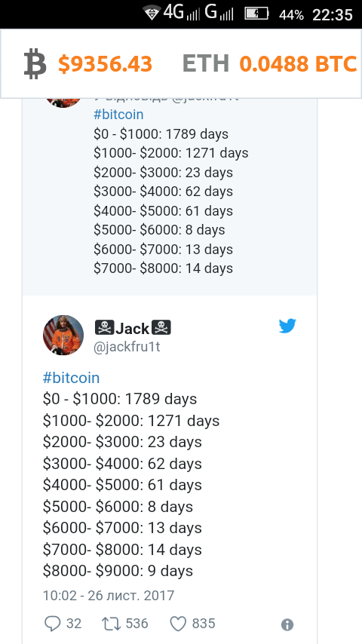Open the #bitcoin hashtag in lower tweet

71,378
